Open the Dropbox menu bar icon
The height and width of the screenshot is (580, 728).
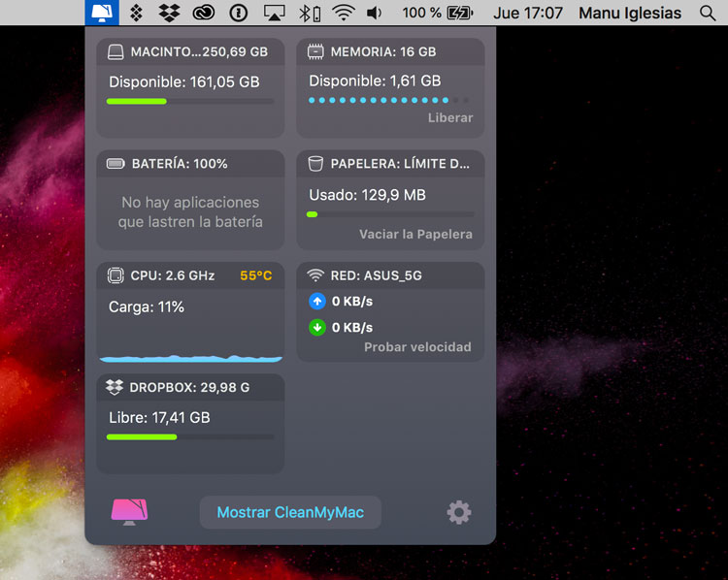[169, 13]
